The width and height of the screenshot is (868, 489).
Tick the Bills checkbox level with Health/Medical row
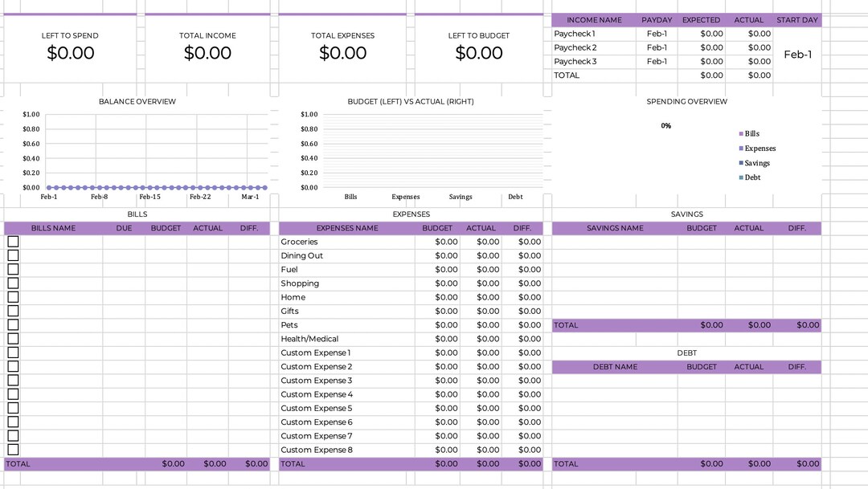[x=14, y=339]
